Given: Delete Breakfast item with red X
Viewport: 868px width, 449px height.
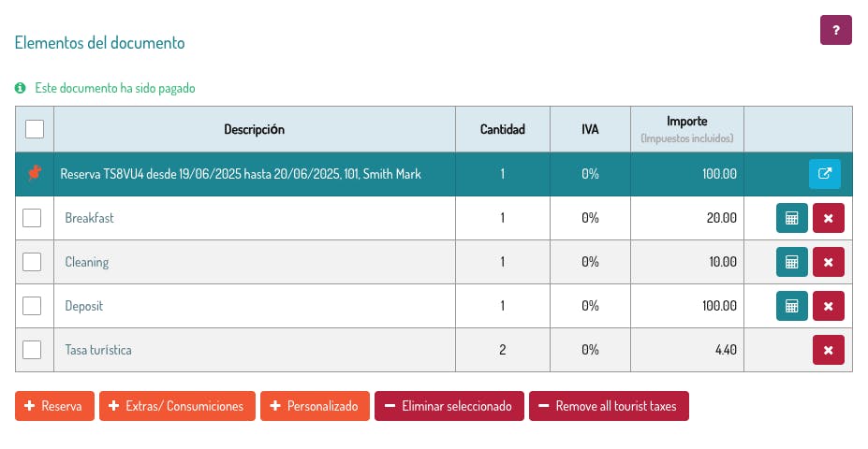Looking at the screenshot, I should click(828, 218).
